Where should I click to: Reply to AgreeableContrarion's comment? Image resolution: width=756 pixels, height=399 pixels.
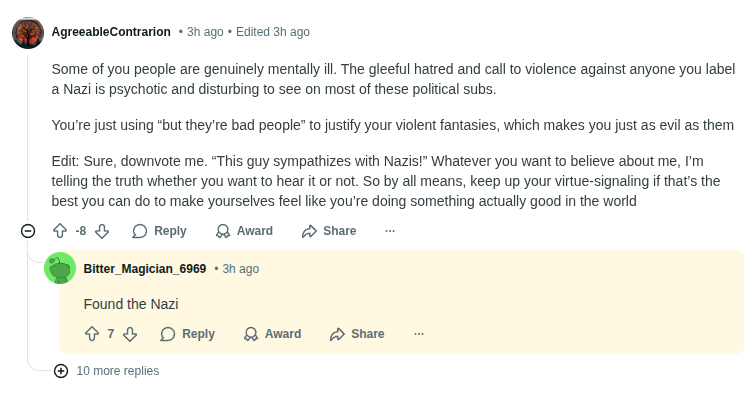(160, 231)
